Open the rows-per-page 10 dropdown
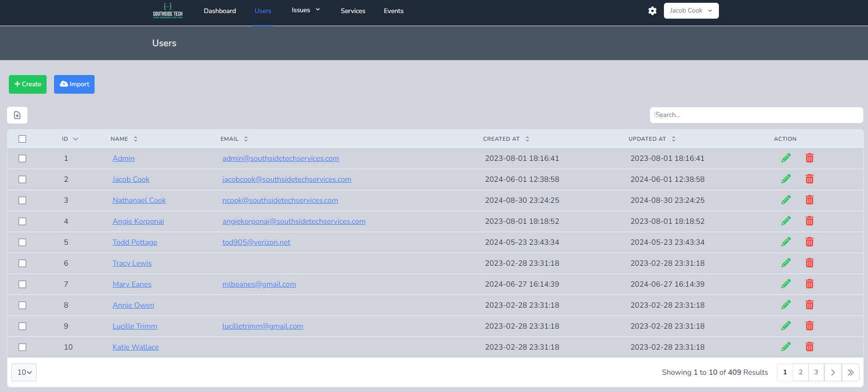868x392 pixels. (x=24, y=372)
